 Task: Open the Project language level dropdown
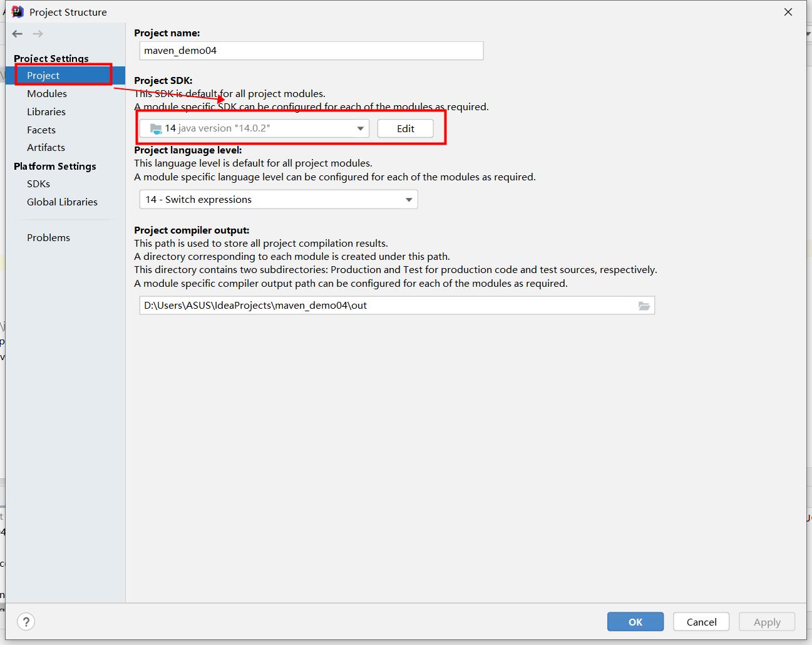279,200
